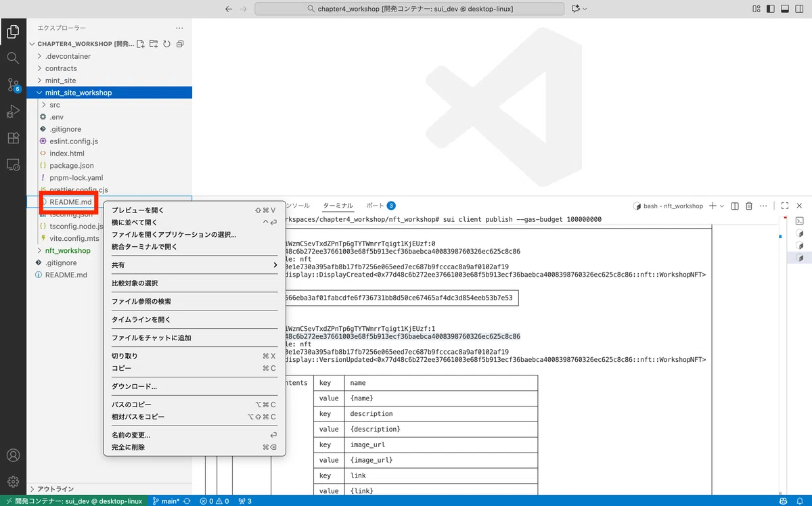Collapse the mint_site_workshop folder

pos(109,93)
